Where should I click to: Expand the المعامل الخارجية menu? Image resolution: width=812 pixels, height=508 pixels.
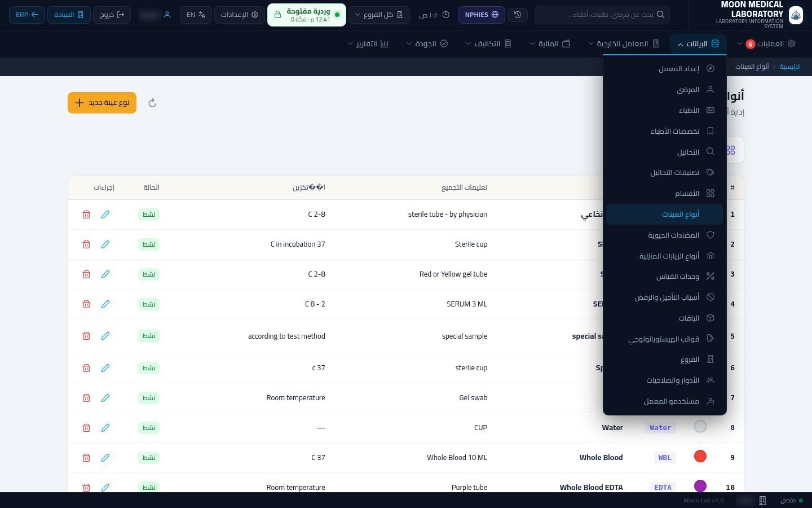623,43
